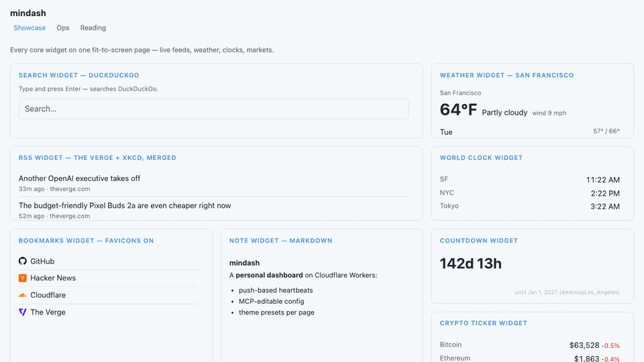
Task: Click the Weather Widget — San Francisco heading
Action: 507,75
